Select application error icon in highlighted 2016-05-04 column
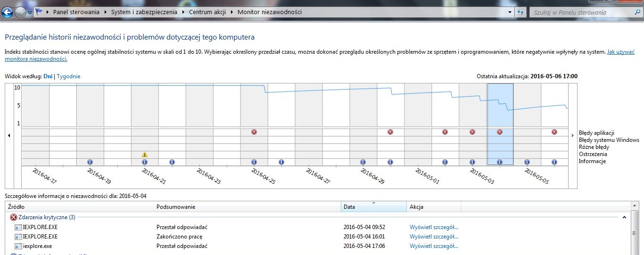This screenshot has width=644, height=255. coord(500,132)
